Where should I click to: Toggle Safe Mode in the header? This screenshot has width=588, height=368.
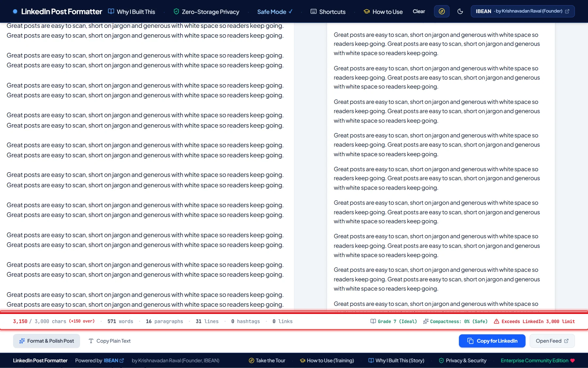275,12
